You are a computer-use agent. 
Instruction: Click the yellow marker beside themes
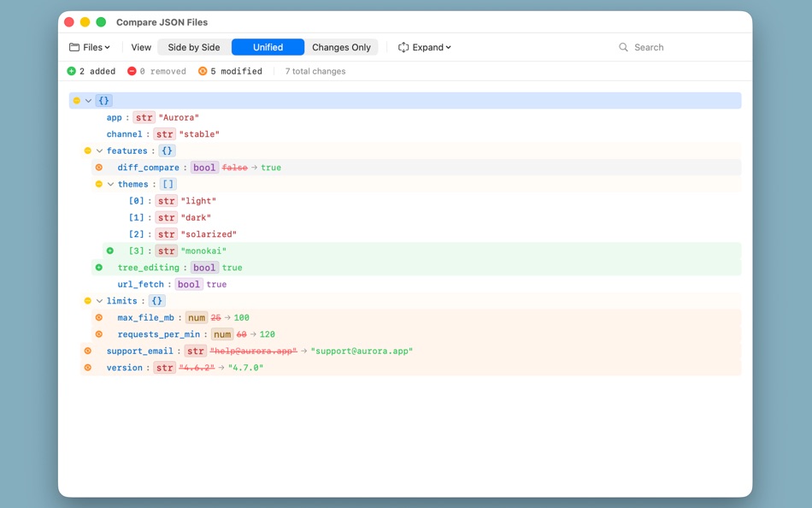click(x=99, y=184)
